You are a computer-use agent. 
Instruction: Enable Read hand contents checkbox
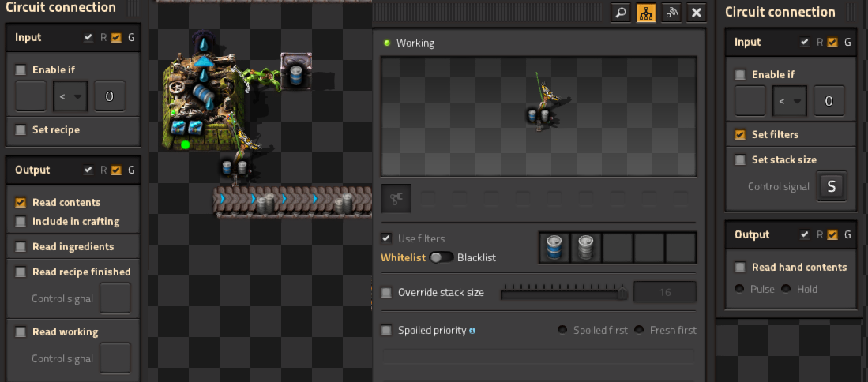(x=739, y=267)
